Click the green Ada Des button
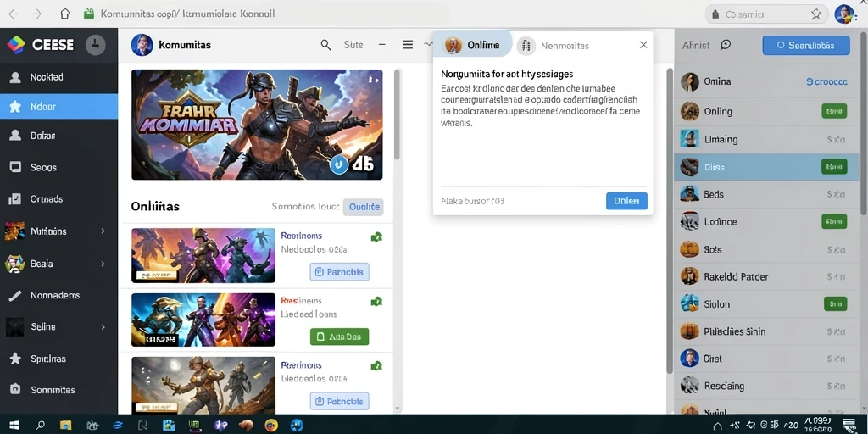Screen dimensions: 868x434 point(339,337)
